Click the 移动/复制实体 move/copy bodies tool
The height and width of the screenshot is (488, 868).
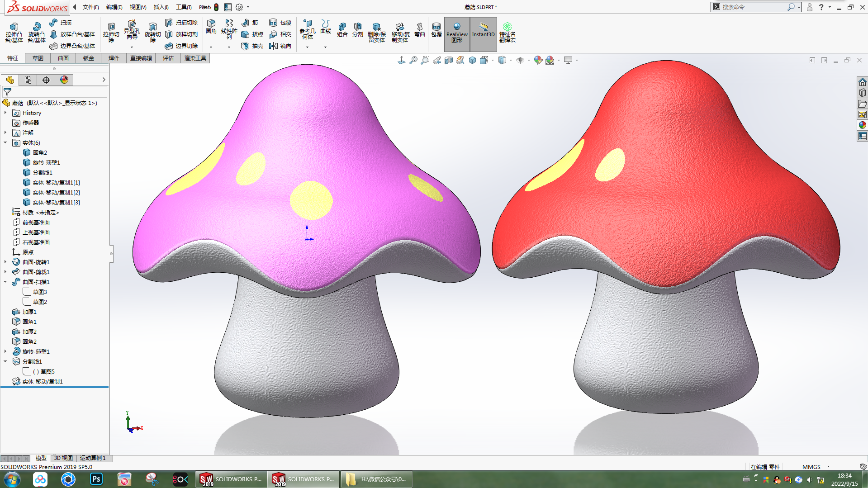pos(400,32)
